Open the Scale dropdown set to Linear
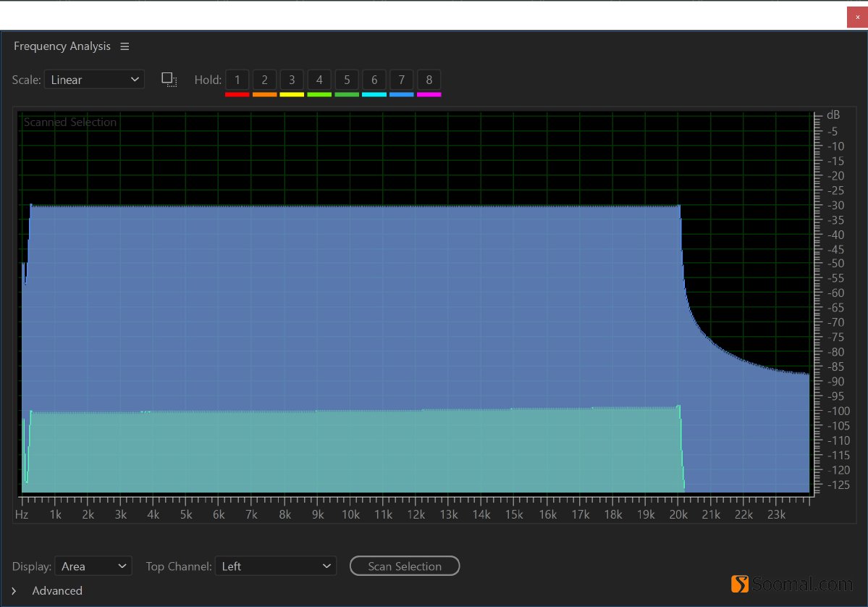This screenshot has width=868, height=607. 94,80
